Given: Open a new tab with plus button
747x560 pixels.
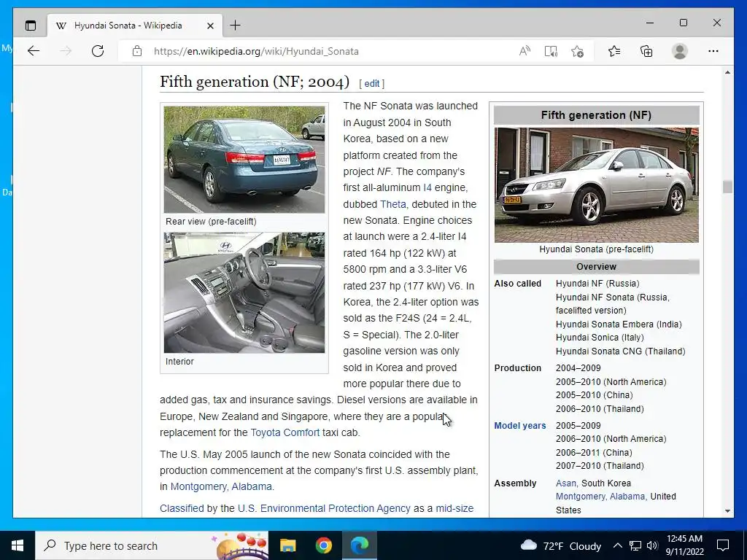Looking at the screenshot, I should click(236, 26).
